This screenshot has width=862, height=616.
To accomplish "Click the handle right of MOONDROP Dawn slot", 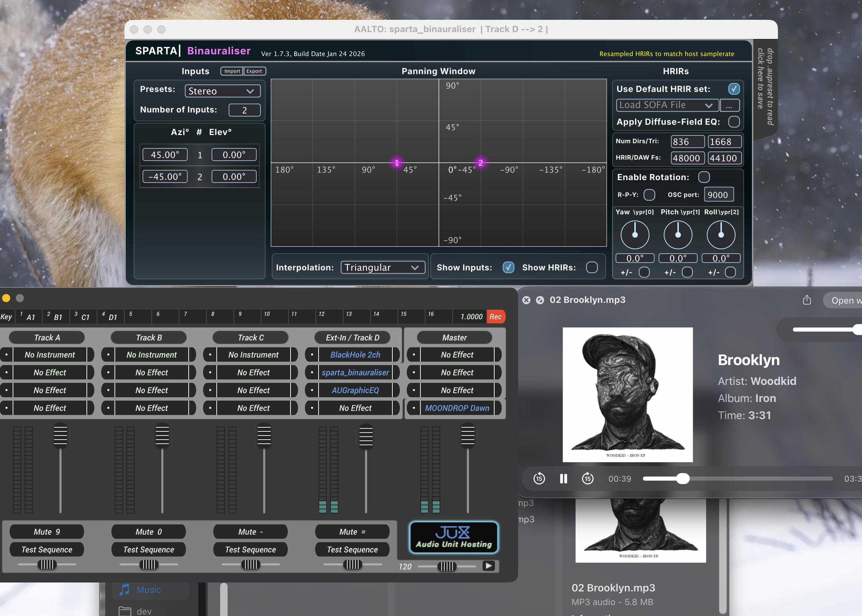I will (498, 408).
